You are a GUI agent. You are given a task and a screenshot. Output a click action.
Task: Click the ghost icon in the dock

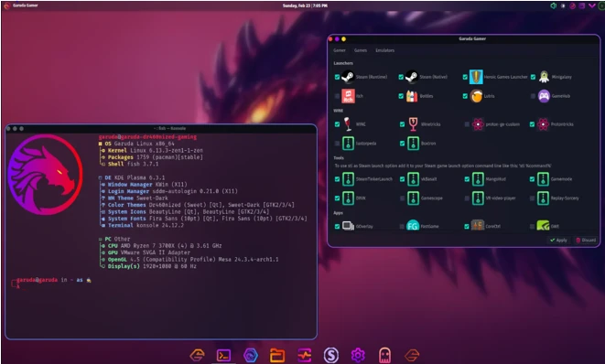[384, 355]
